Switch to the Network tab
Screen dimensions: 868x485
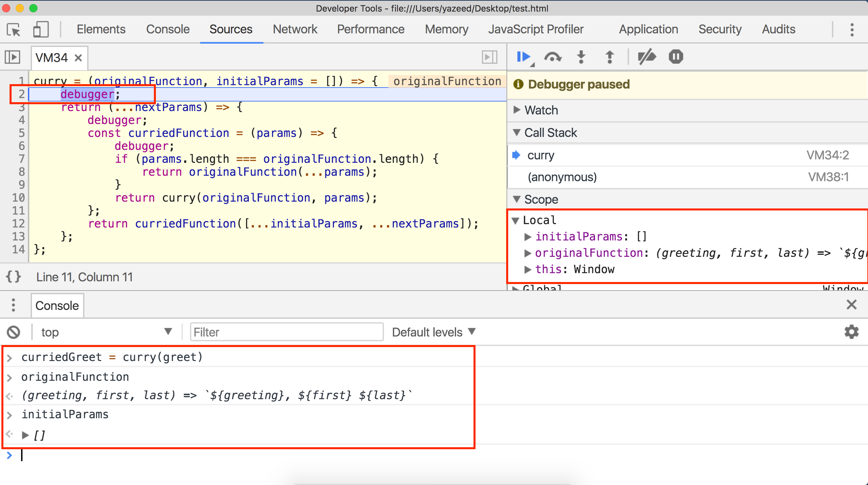[x=295, y=29]
